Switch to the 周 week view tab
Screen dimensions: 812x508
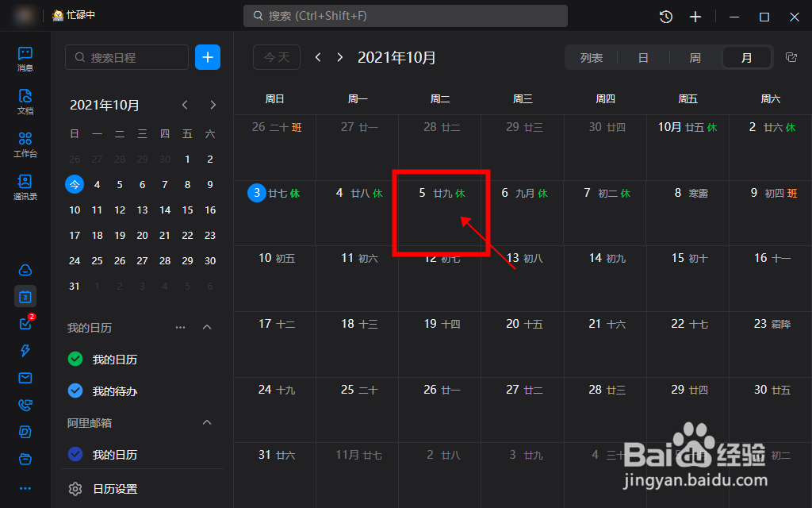click(695, 57)
